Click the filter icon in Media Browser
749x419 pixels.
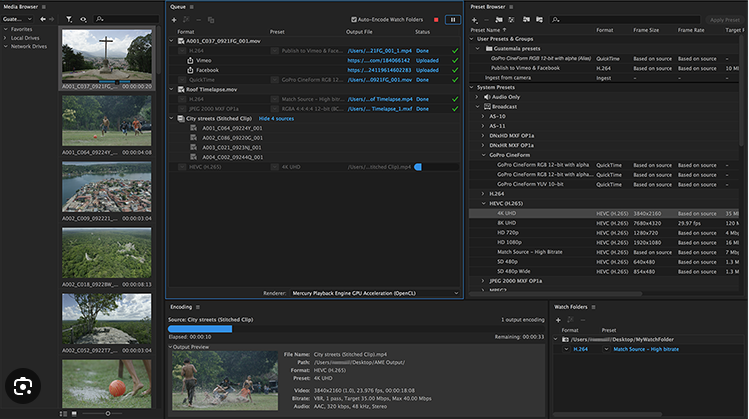click(68, 19)
